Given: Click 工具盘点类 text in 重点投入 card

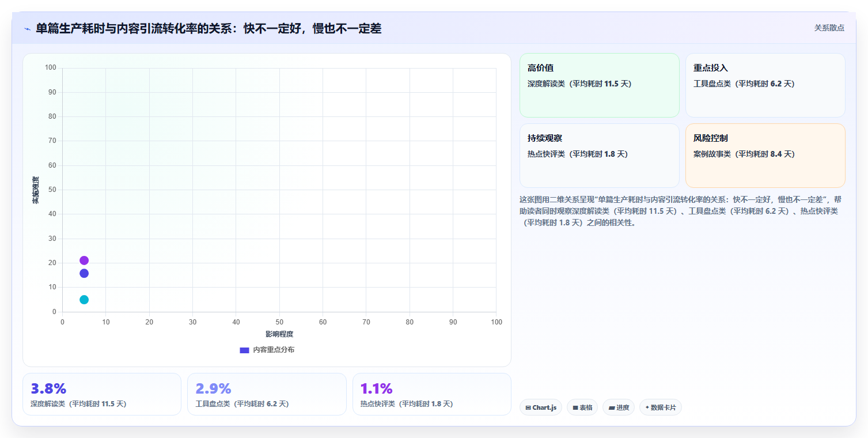Looking at the screenshot, I should pos(744,84).
